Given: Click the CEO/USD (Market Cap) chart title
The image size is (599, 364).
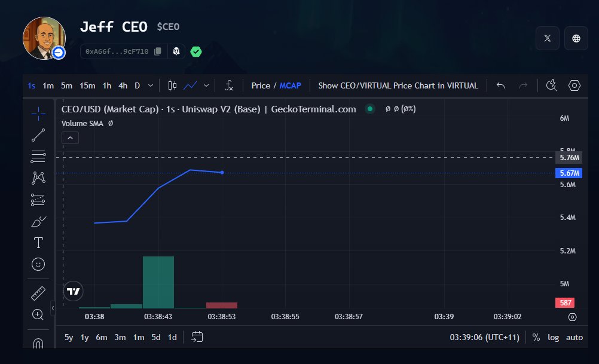Looking at the screenshot, I should [x=209, y=109].
